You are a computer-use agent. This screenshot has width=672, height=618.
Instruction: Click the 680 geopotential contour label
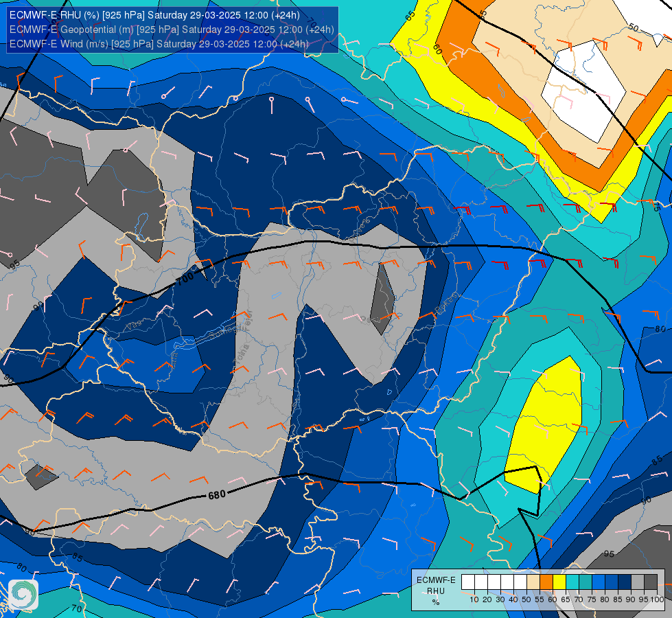tap(217, 495)
